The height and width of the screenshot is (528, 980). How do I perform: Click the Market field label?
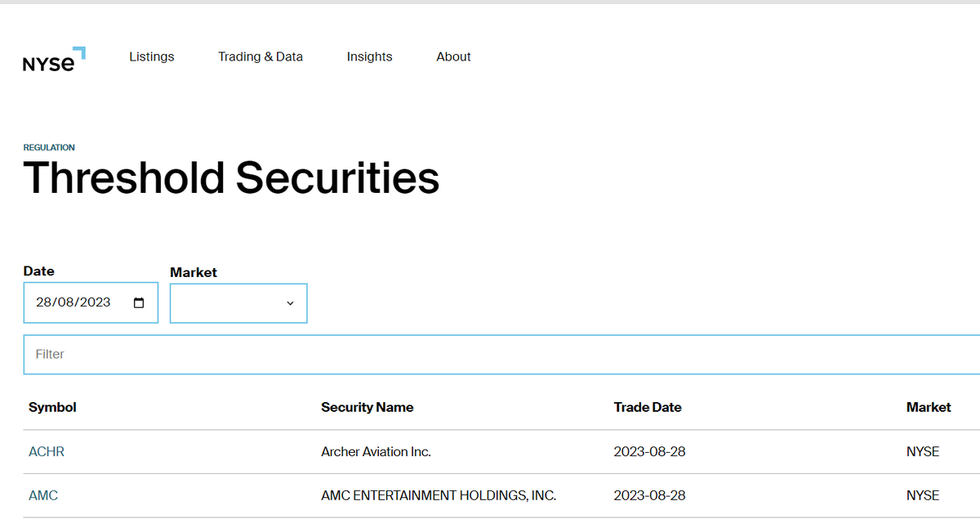click(194, 273)
